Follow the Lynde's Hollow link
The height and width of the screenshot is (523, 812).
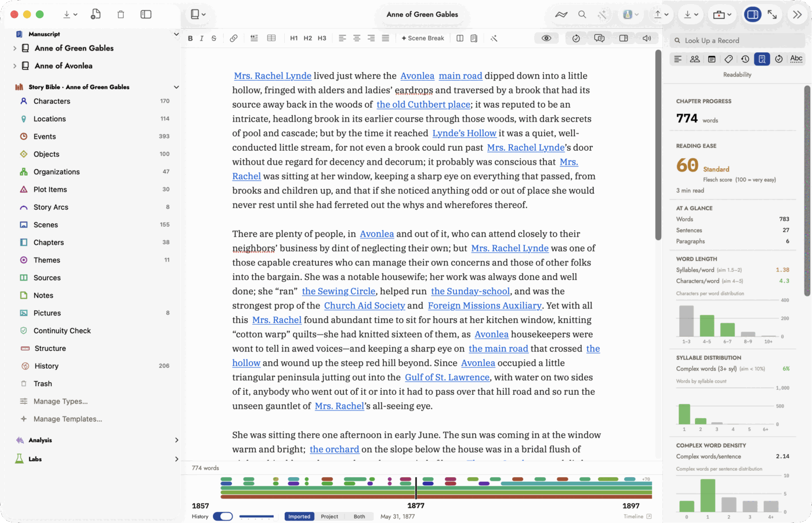[x=465, y=133]
